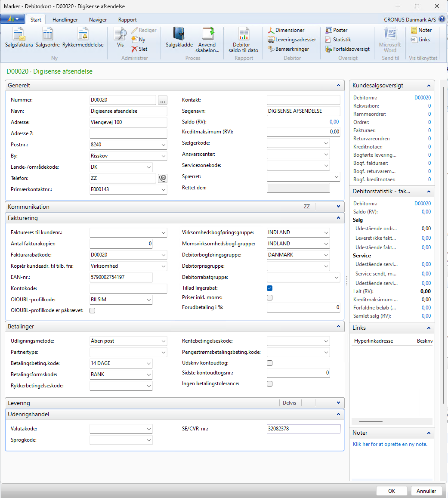Run Debitor - saldo til dato report
Image resolution: width=448 pixels, height=498 pixels.
point(244,40)
